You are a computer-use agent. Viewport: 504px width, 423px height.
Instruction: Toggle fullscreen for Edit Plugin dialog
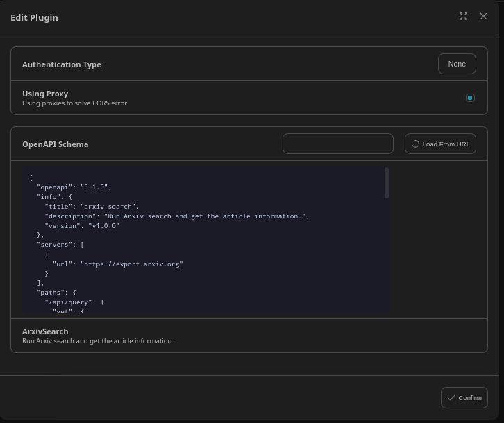pyautogui.click(x=463, y=17)
